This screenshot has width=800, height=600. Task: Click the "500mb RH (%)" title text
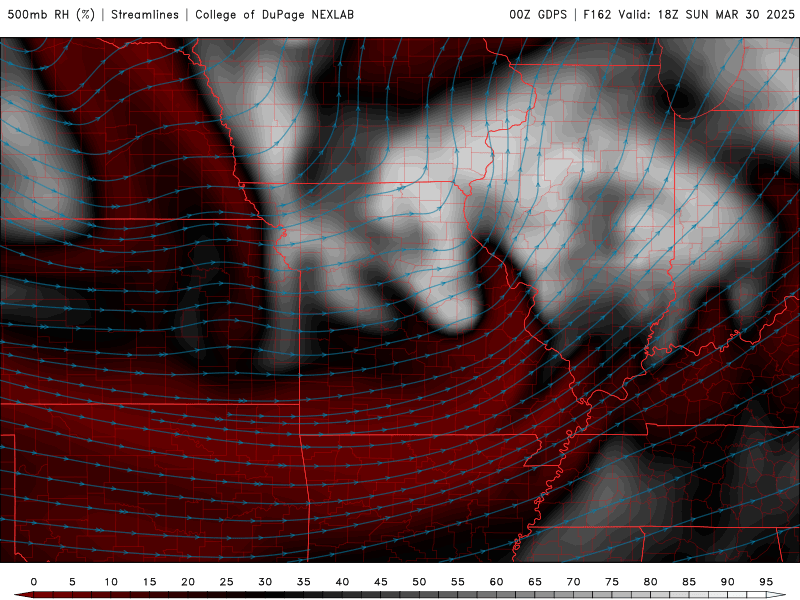[51, 14]
